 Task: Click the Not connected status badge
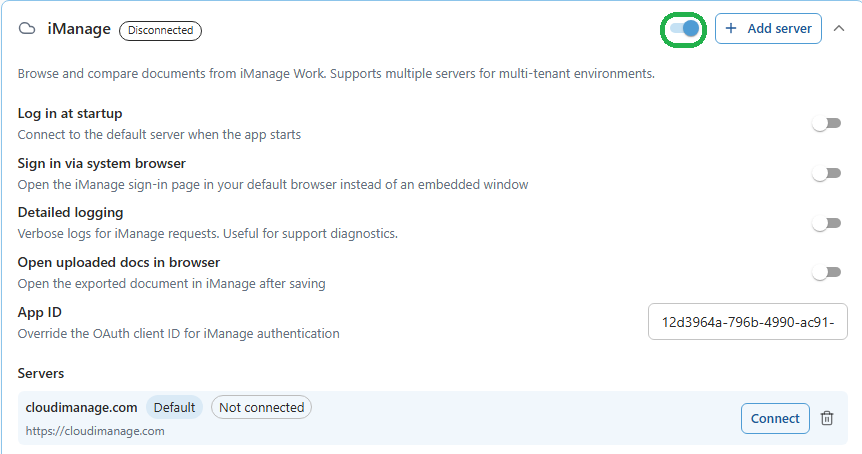tap(262, 407)
